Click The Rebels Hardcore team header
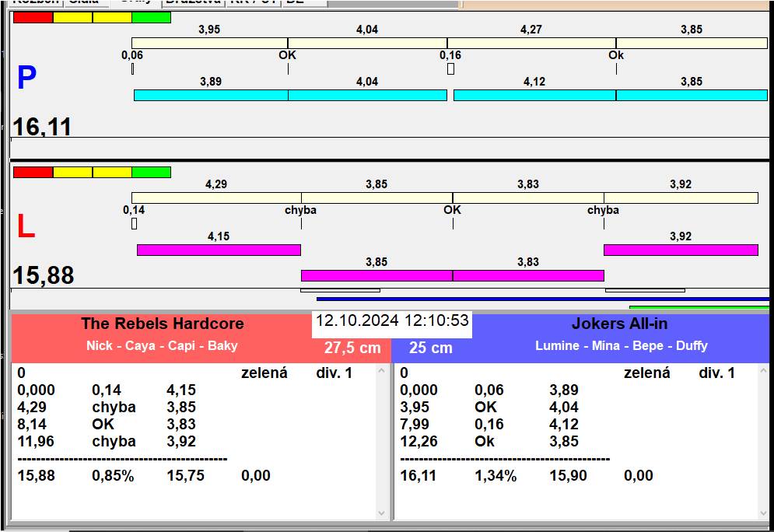 (163, 324)
